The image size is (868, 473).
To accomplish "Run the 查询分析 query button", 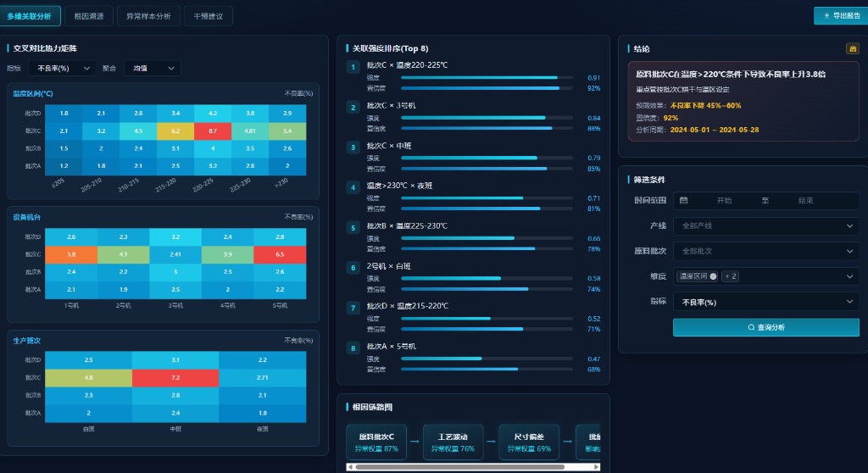I will pos(766,327).
